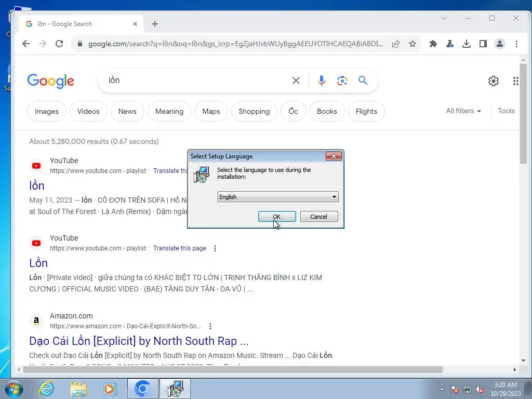Open the Google apps grid
This screenshot has width=532, height=399.
pyautogui.click(x=516, y=81)
